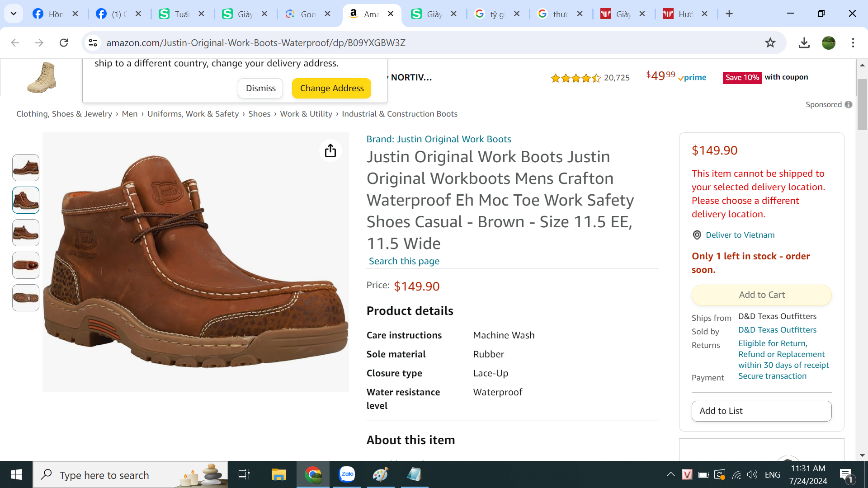Open Chrome downloads icon
The image size is (868, 488).
coord(804,42)
